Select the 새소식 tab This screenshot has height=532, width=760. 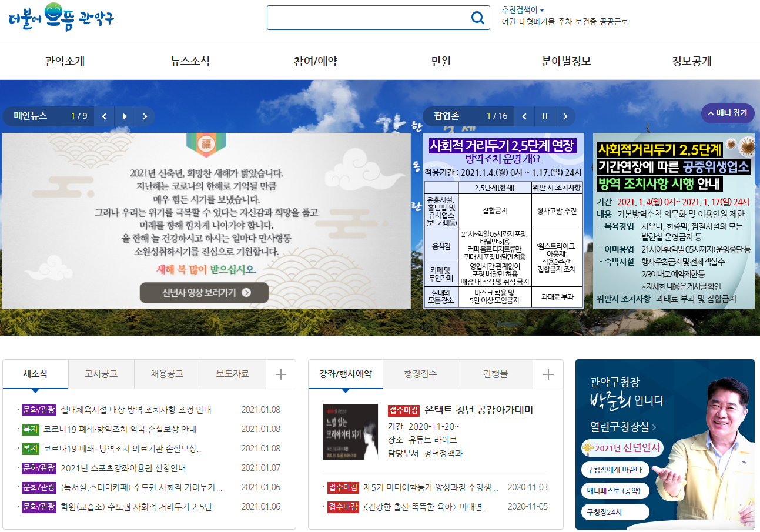pyautogui.click(x=35, y=374)
